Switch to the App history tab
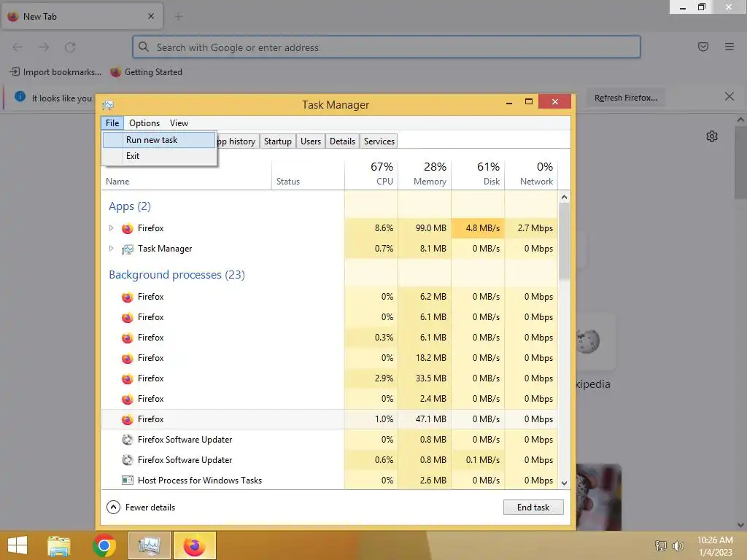Image resolution: width=747 pixels, height=560 pixels. click(237, 141)
